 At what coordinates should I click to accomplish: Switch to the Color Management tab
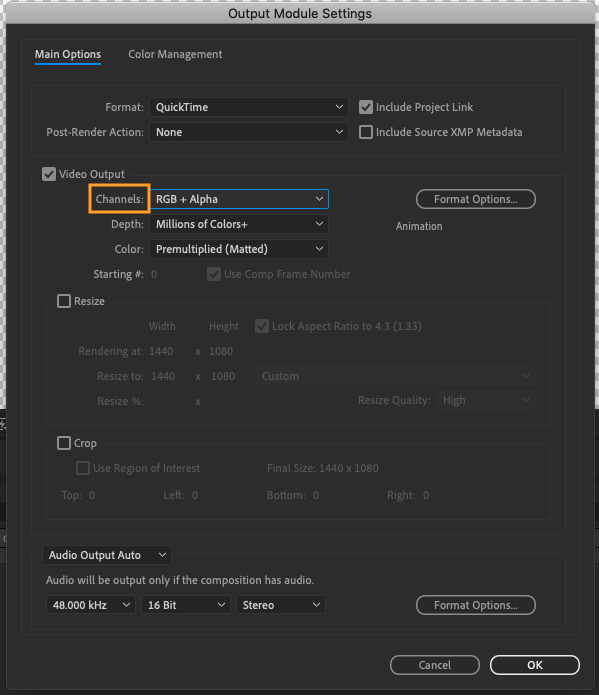[175, 54]
